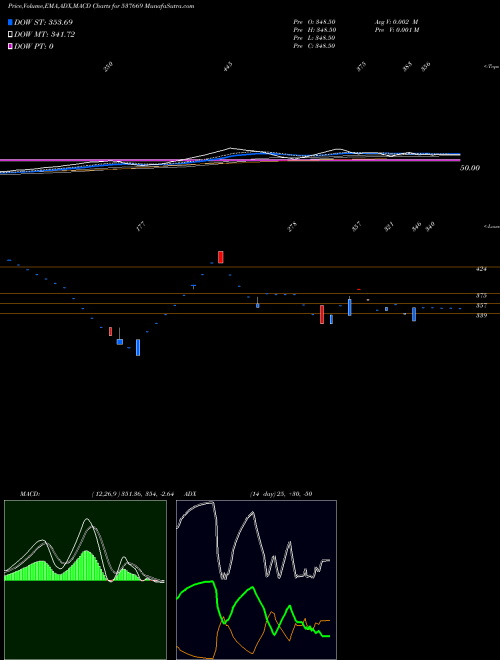This screenshot has height=660, width=500.
Task: Click the chart title mentioning MunafaSutra.com
Action: [101, 7]
